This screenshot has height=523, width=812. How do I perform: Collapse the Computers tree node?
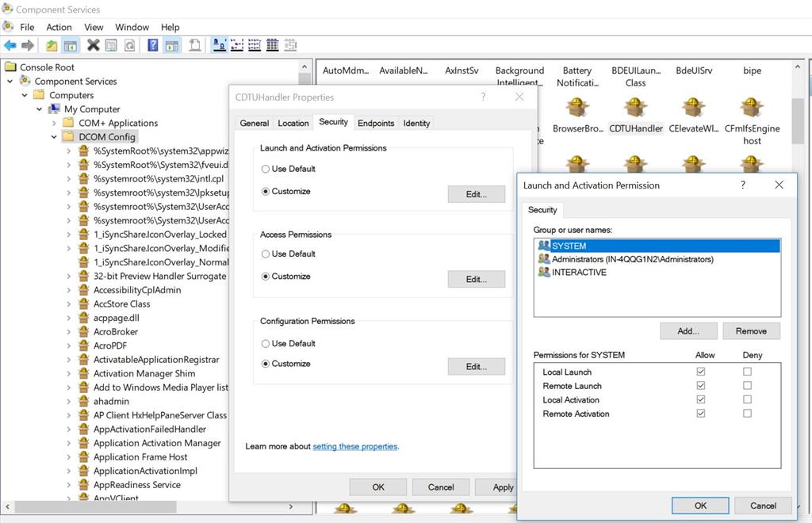coord(25,95)
